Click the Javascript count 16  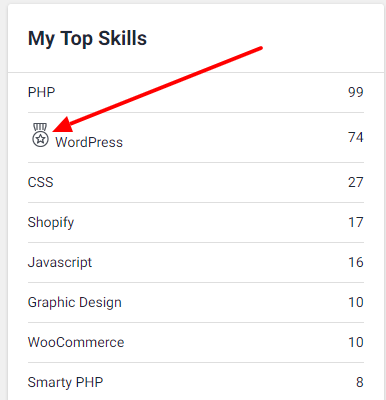tap(356, 262)
